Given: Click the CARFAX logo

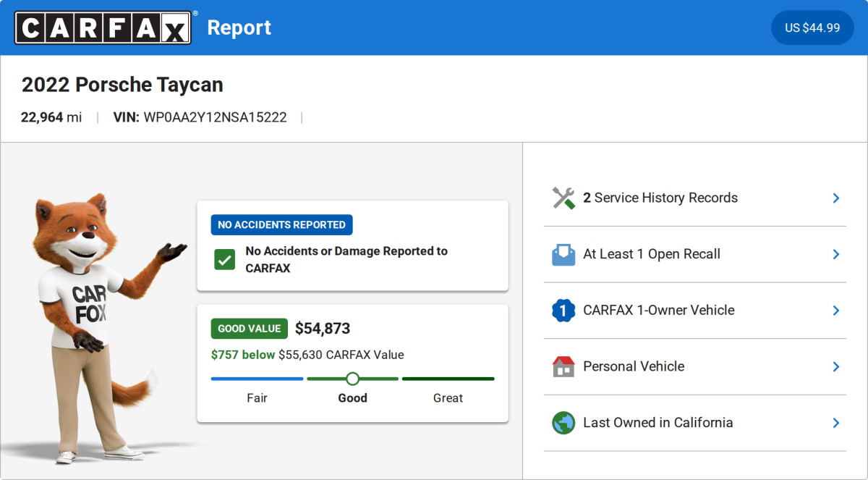Looking at the screenshot, I should pyautogui.click(x=103, y=28).
